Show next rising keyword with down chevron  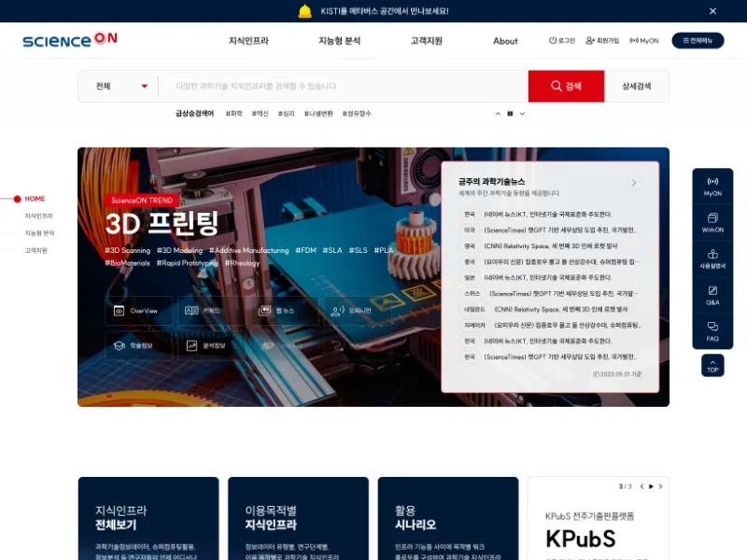point(522,114)
